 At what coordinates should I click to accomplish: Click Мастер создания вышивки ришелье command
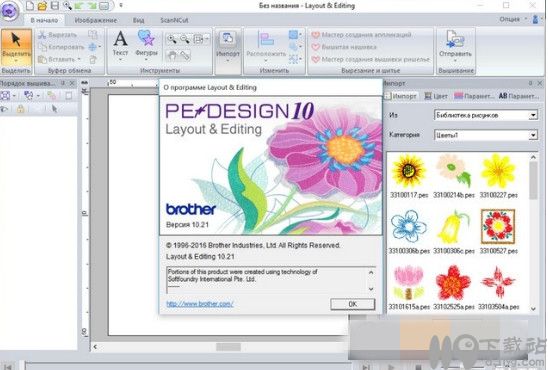tap(370, 59)
